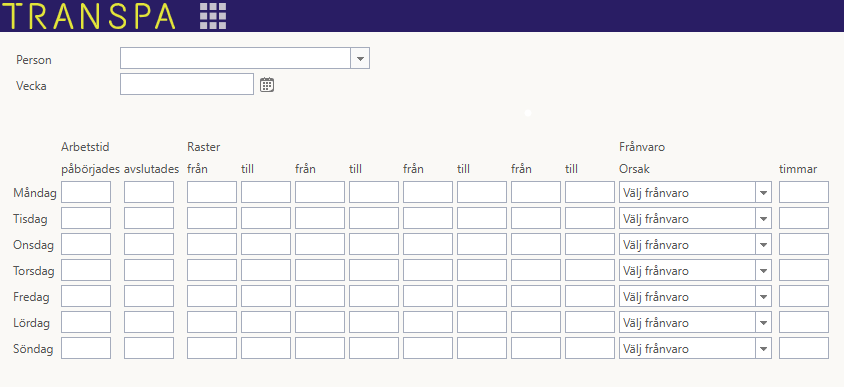Click the Söndag row label
The height and width of the screenshot is (387, 844).
click(33, 349)
